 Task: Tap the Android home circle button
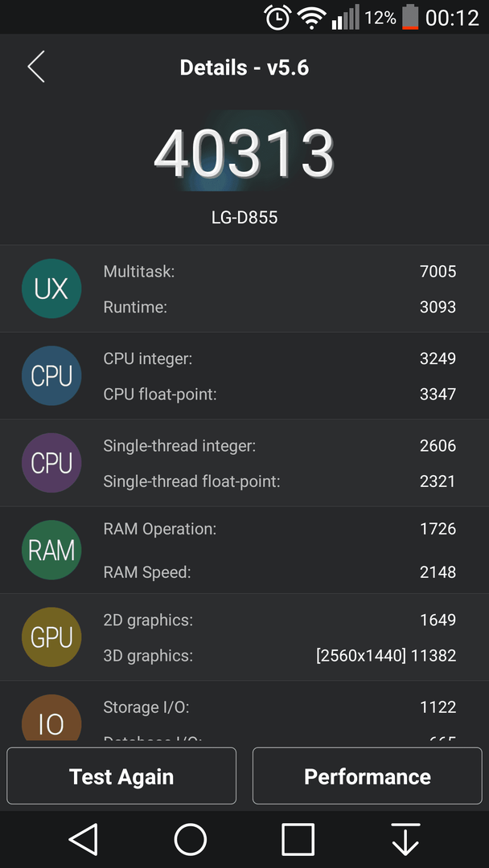191,839
